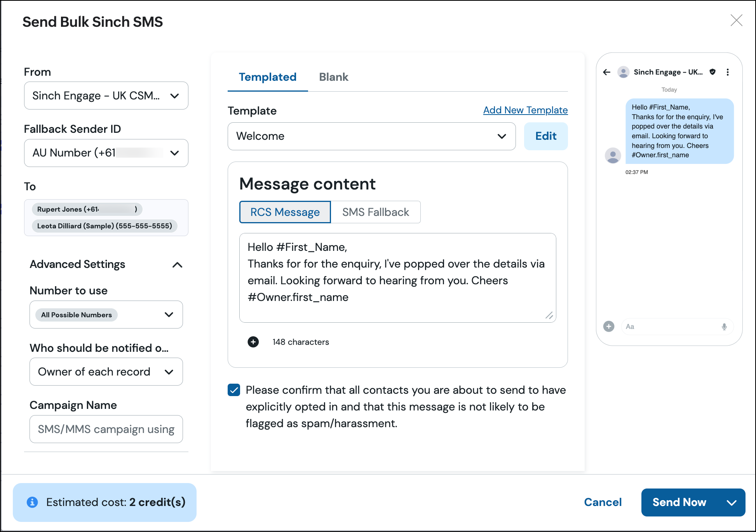The image size is (756, 532).
Task: Click the plus attachment icon in phone preview
Action: 609,327
